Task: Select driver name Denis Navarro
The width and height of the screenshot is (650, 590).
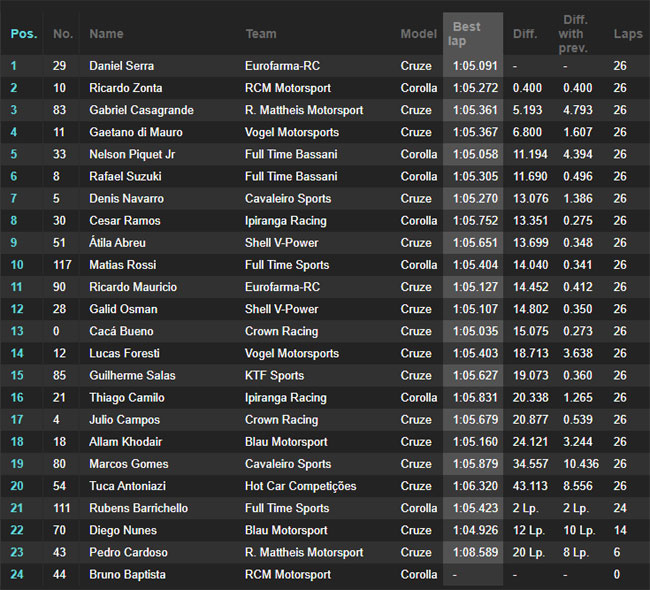Action: (126, 198)
